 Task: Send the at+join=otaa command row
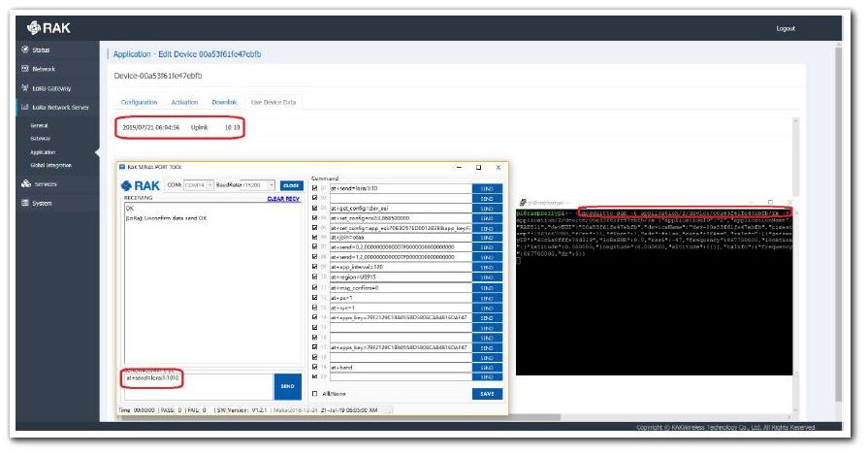point(487,238)
